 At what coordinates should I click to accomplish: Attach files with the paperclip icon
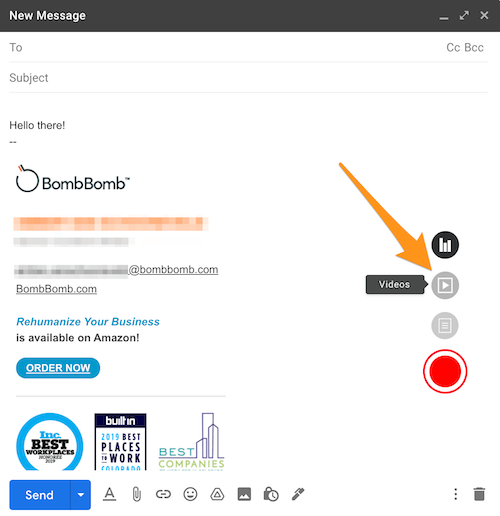(136, 494)
